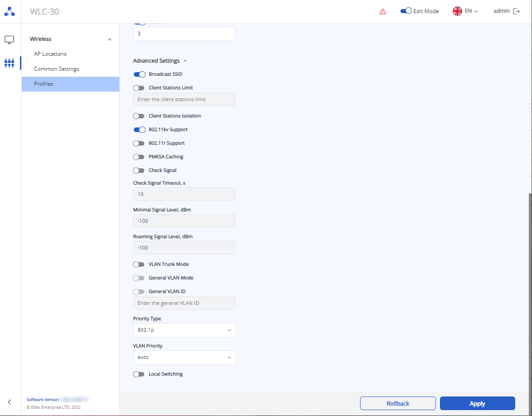Turn on Check Signal toggle

(x=139, y=170)
